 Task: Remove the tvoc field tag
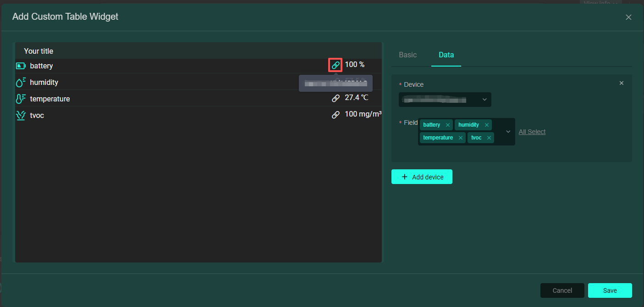(x=489, y=138)
